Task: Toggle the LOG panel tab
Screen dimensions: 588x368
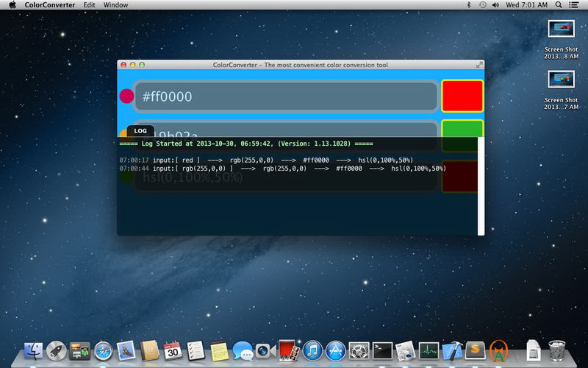Action: (140, 131)
